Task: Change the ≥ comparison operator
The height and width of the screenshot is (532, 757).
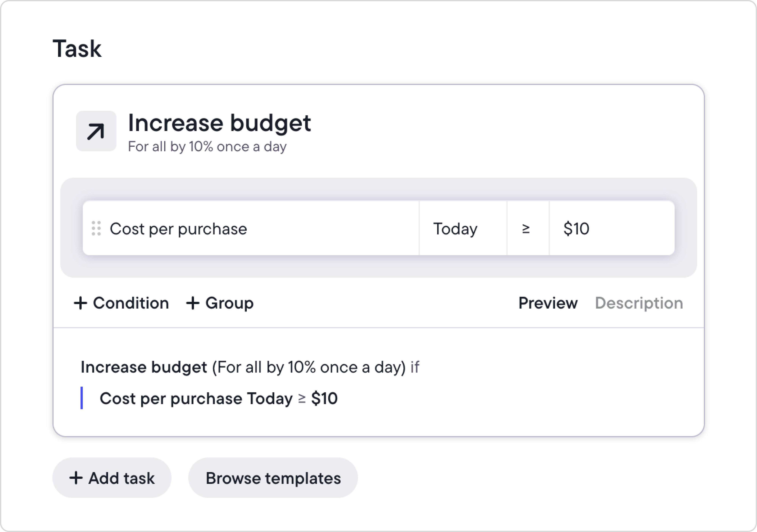Action: 526,228
